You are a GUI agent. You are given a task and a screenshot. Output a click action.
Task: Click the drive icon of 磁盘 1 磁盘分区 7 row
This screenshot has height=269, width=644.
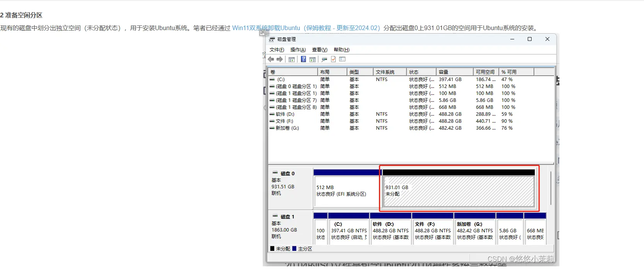[x=272, y=100]
